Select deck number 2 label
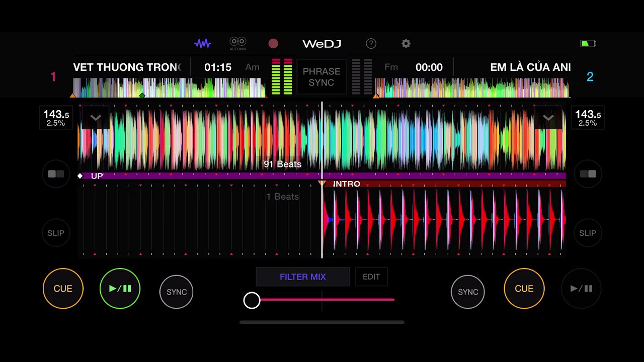The width and height of the screenshot is (644, 362). pyautogui.click(x=590, y=77)
